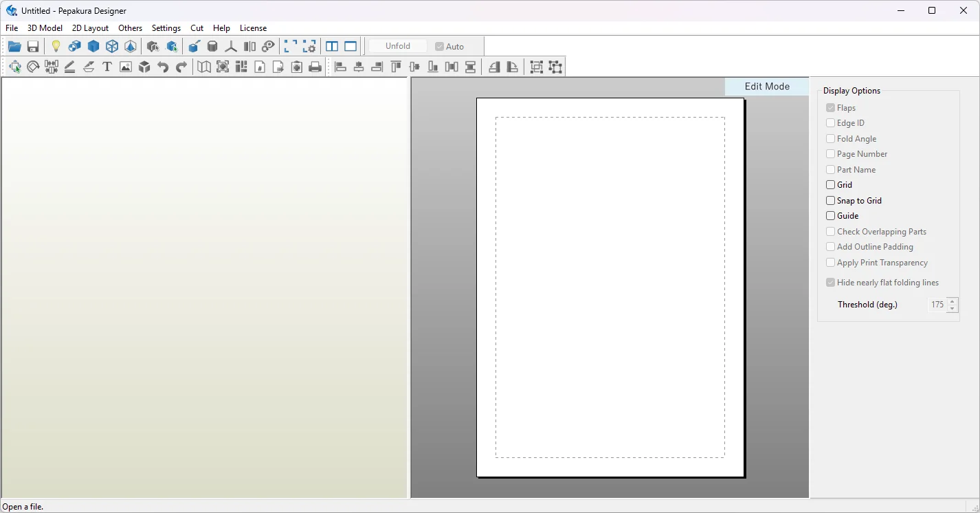The width and height of the screenshot is (980, 513).
Task: Select the wireframe cube view icon
Action: 112,47
